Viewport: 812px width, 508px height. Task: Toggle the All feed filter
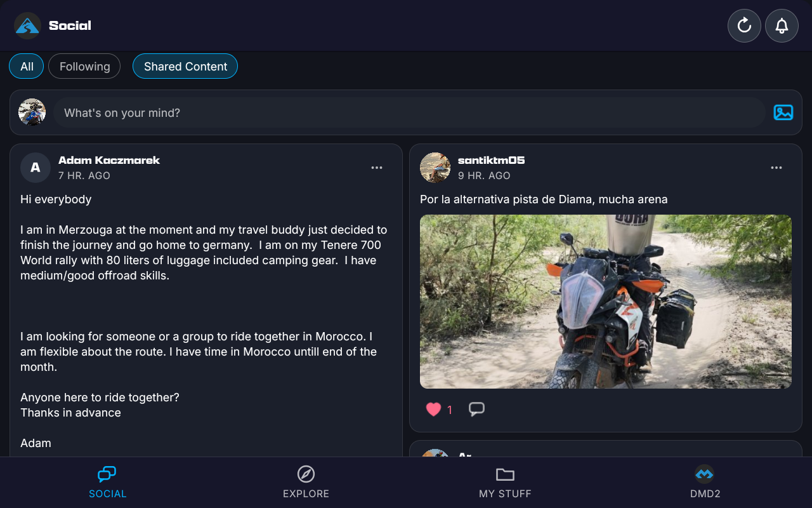coord(27,66)
